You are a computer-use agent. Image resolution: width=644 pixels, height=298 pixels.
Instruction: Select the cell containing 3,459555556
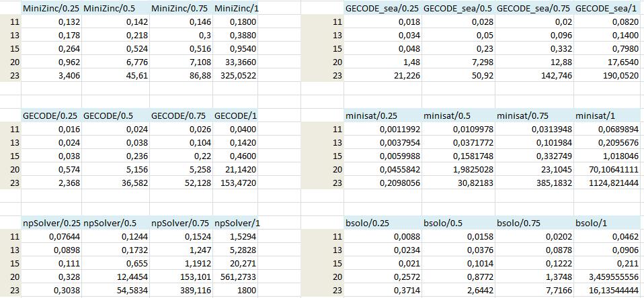pyautogui.click(x=608, y=277)
